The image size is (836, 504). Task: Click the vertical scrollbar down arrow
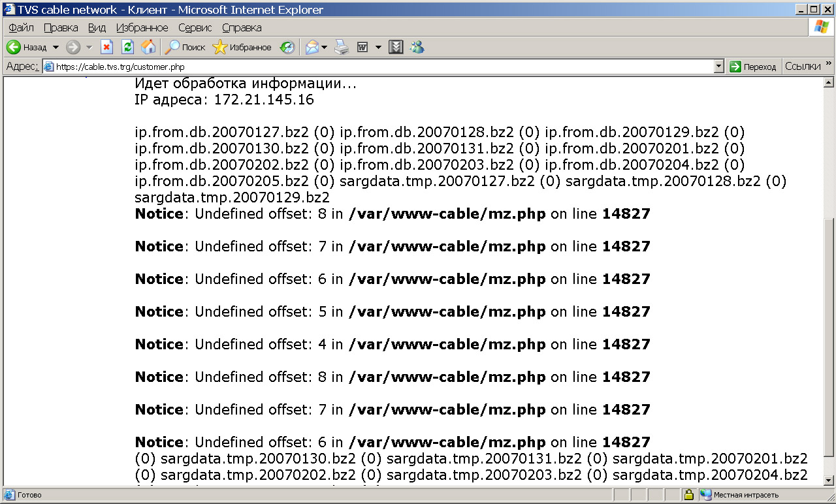tap(829, 480)
